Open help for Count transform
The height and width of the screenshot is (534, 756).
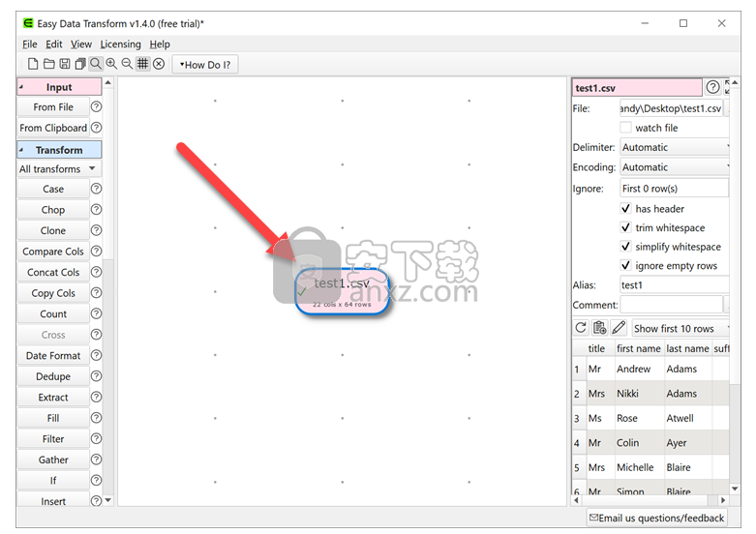coord(97,313)
